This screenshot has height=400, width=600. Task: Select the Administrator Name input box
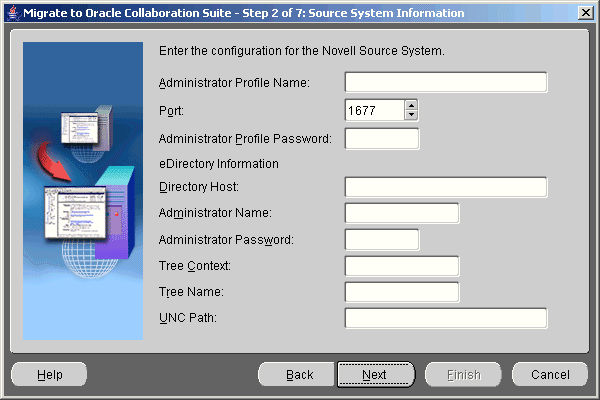tap(402, 213)
